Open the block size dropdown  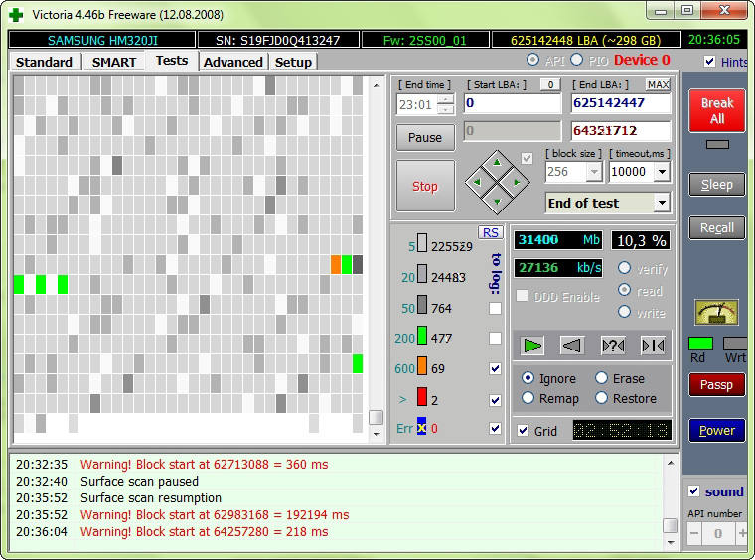[595, 171]
